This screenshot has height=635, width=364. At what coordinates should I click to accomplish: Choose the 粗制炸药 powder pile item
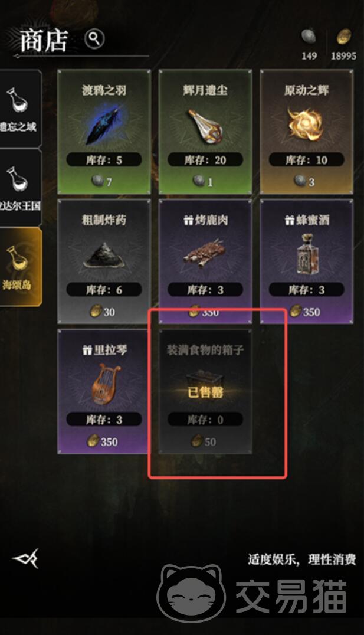pyautogui.click(x=104, y=261)
